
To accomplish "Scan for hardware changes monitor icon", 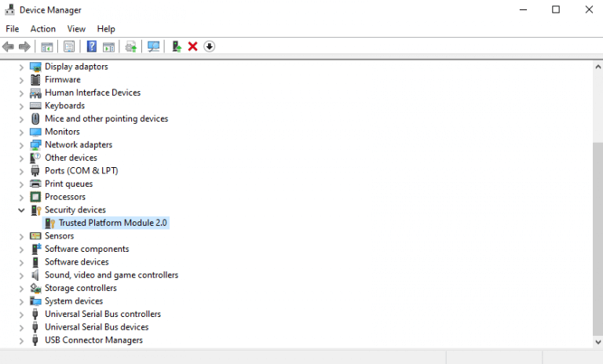I will coord(153,47).
